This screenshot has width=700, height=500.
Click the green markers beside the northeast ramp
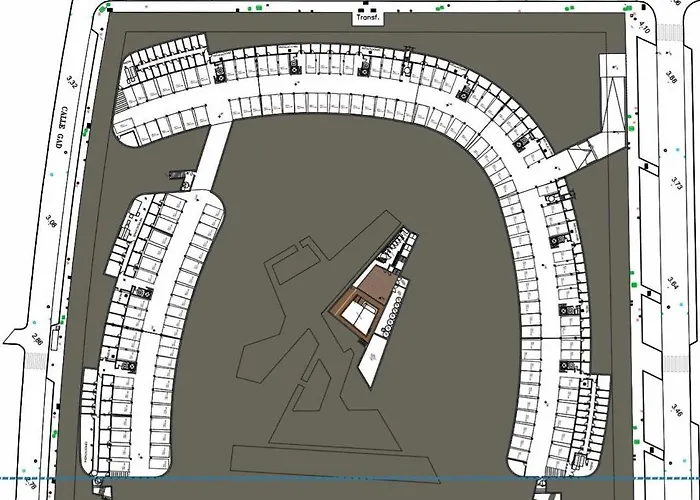coord(631,120)
